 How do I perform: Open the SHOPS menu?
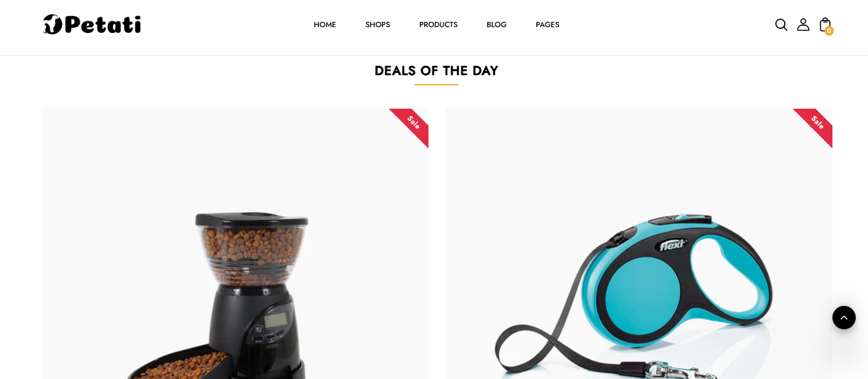coord(377,25)
